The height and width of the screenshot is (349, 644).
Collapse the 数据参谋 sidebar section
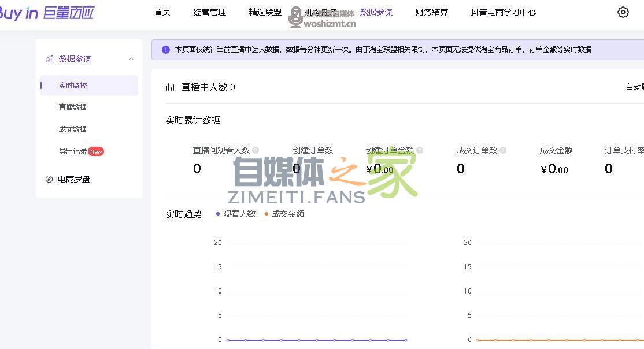pos(131,59)
